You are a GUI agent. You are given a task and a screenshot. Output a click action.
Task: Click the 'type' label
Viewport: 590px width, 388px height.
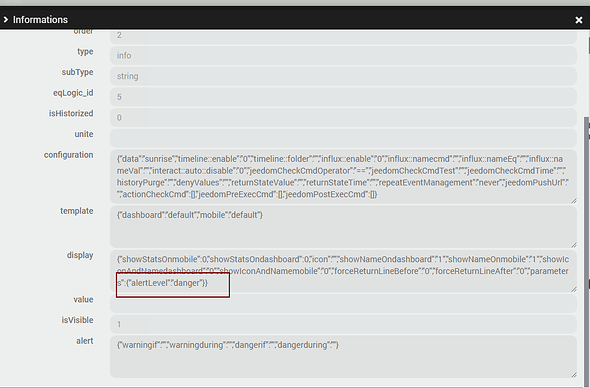click(85, 52)
